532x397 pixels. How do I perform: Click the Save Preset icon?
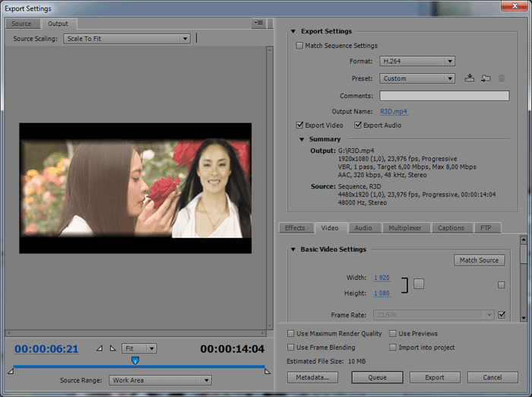click(x=470, y=78)
